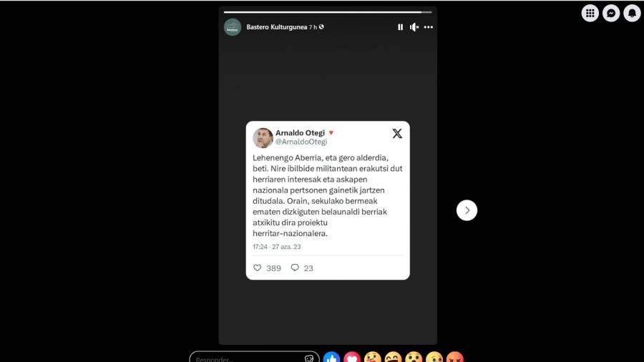Screen dimensions: 644x362
Task: React with the laughing Haha emoji
Action: pyautogui.click(x=393, y=358)
